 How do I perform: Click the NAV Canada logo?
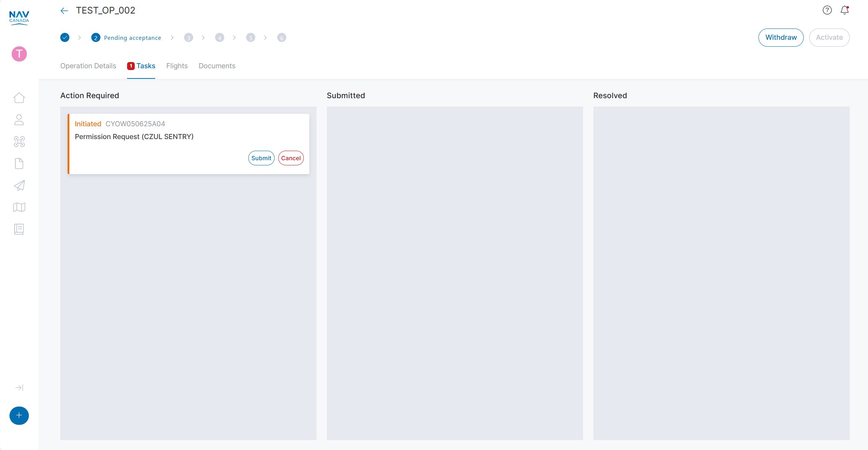(x=19, y=18)
